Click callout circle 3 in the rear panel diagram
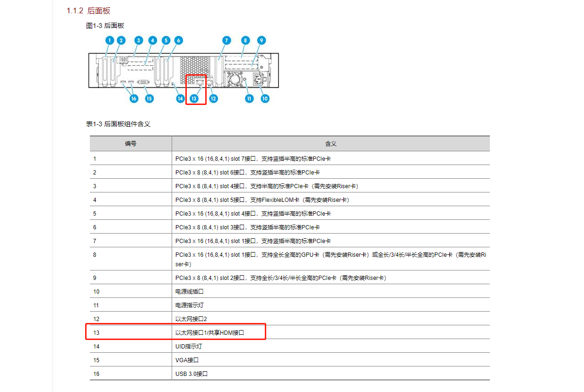This screenshot has height=392, width=584. pos(139,41)
